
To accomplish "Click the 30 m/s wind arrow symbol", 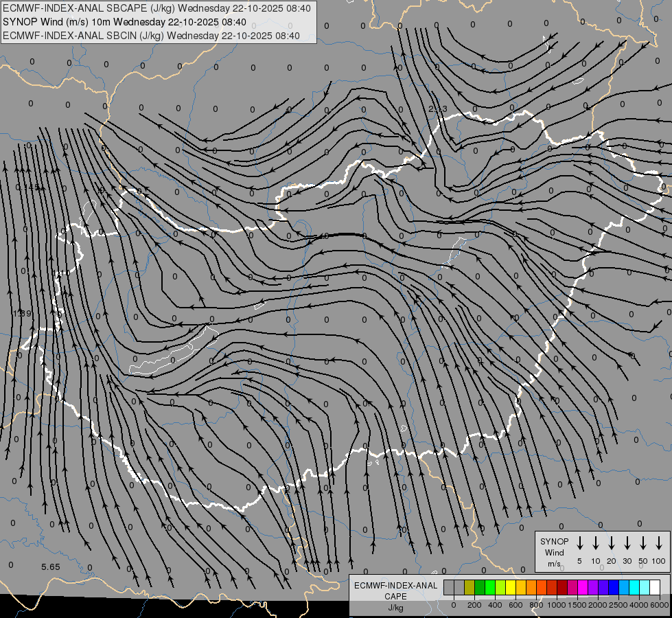I will click(x=627, y=543).
